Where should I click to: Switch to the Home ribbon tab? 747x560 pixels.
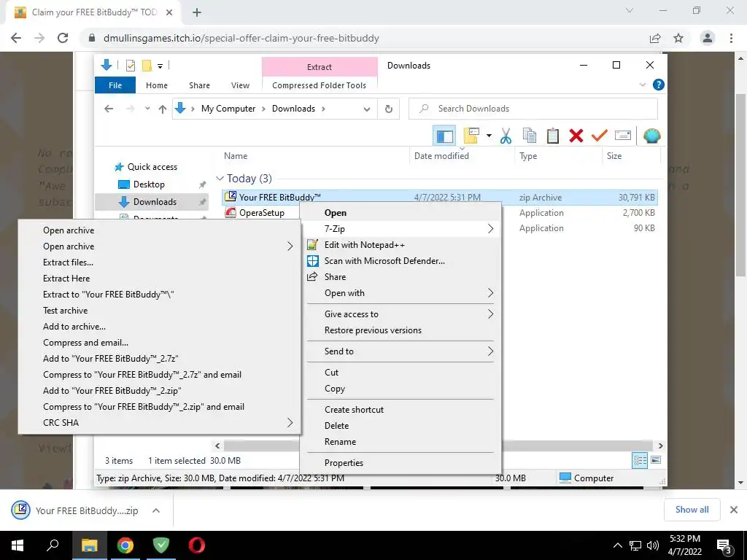[157, 85]
